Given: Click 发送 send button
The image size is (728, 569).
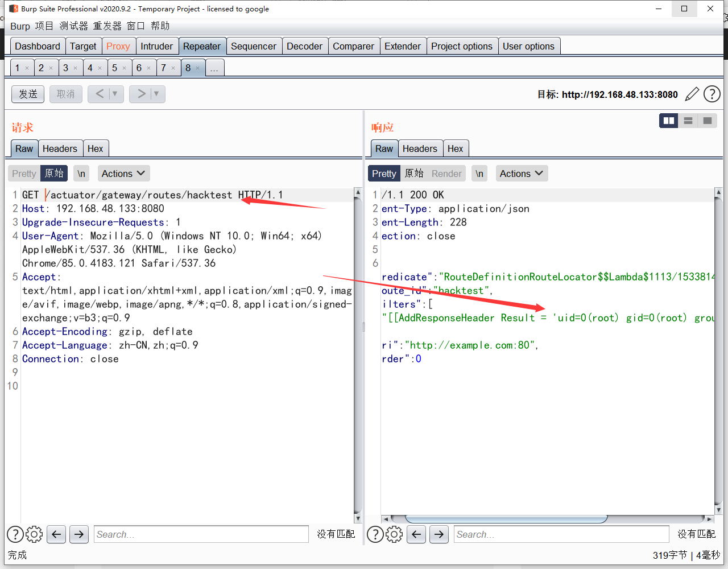Looking at the screenshot, I should pyautogui.click(x=28, y=94).
